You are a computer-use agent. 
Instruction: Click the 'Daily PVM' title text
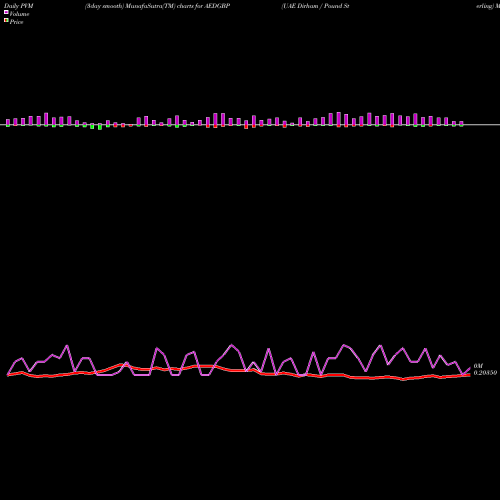pos(19,6)
